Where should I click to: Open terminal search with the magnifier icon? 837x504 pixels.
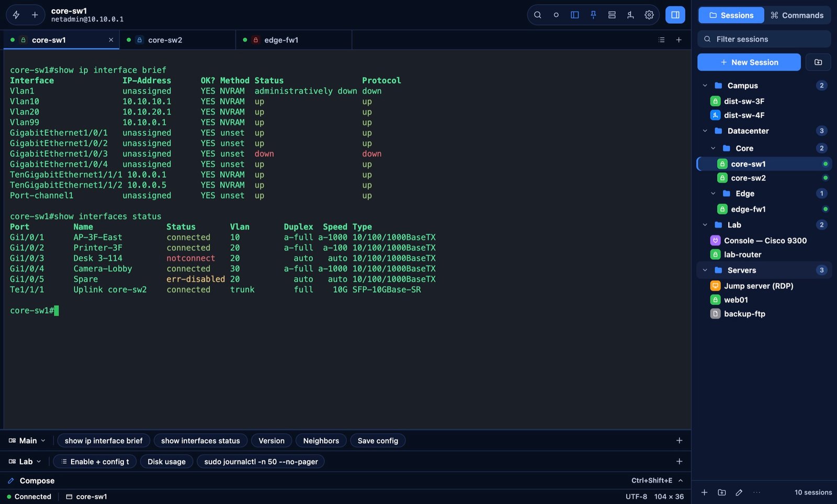[537, 15]
